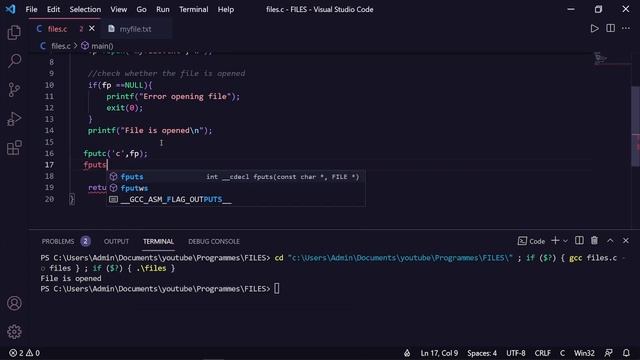Split the editor to the right
640x360 pixels.
pyautogui.click(x=610, y=28)
